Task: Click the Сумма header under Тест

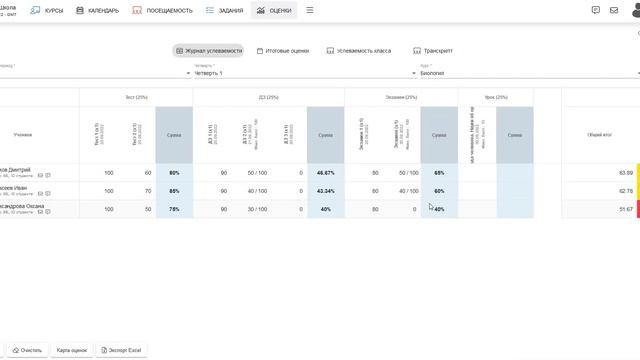Action: coord(174,135)
